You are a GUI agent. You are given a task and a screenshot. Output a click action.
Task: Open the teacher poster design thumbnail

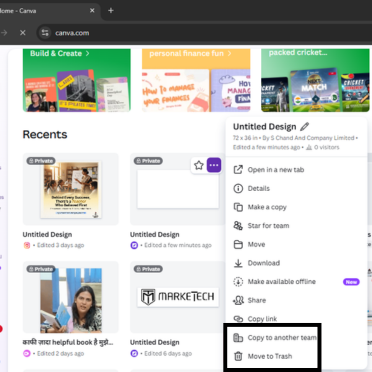pyautogui.click(x=71, y=189)
